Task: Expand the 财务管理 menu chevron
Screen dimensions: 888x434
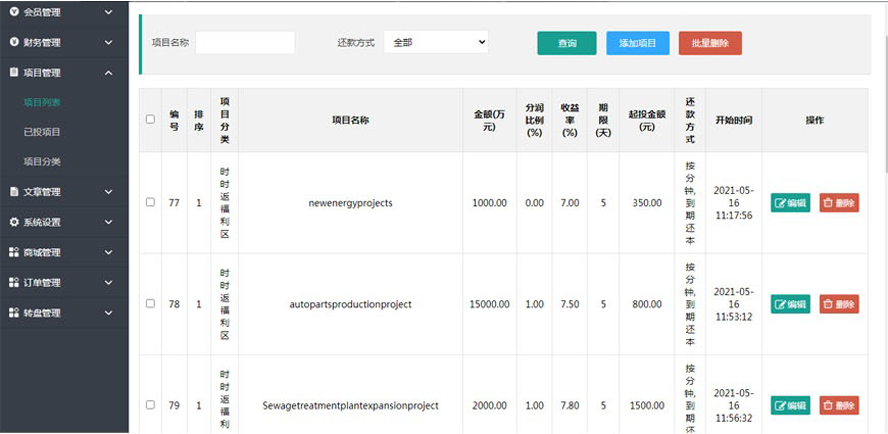Action: [x=109, y=42]
